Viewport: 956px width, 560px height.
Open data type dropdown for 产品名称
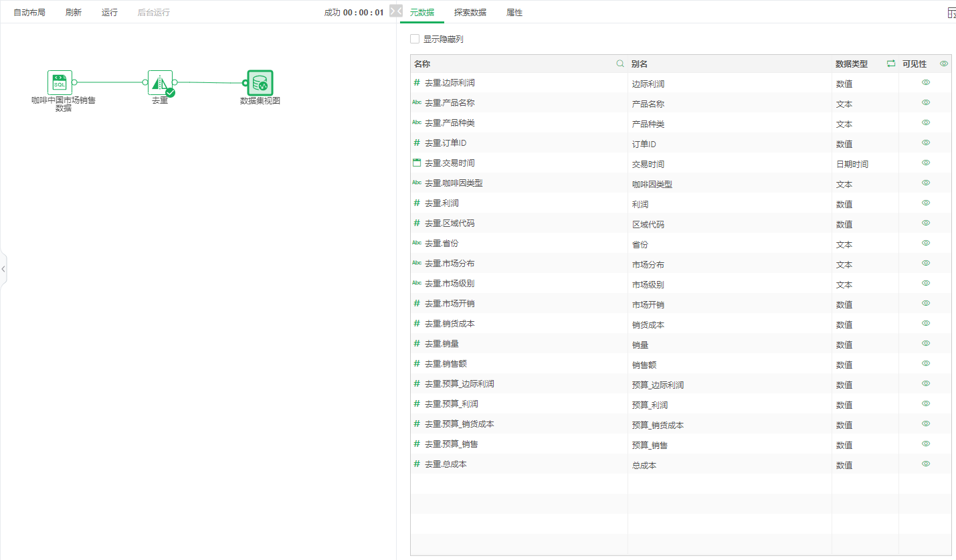coord(863,104)
